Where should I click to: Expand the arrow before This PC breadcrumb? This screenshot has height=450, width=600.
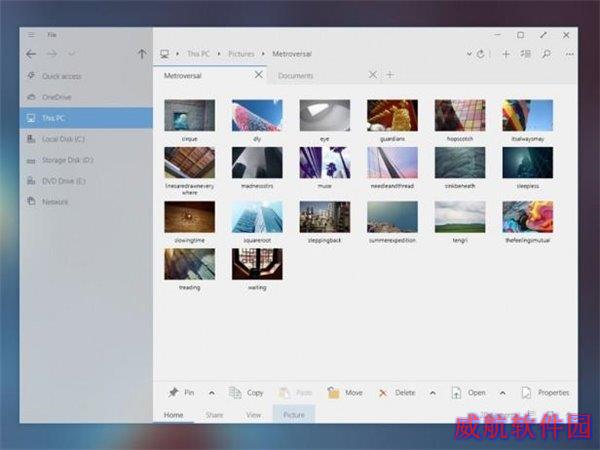coord(178,54)
